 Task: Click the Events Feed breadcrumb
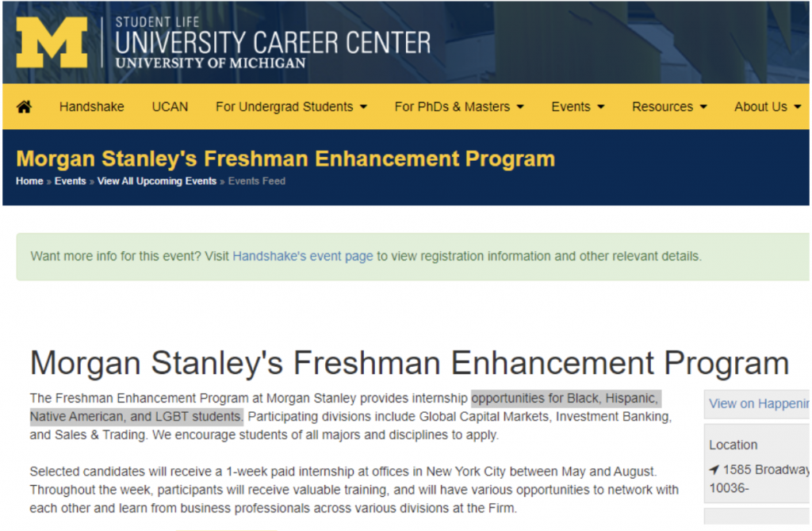(257, 181)
